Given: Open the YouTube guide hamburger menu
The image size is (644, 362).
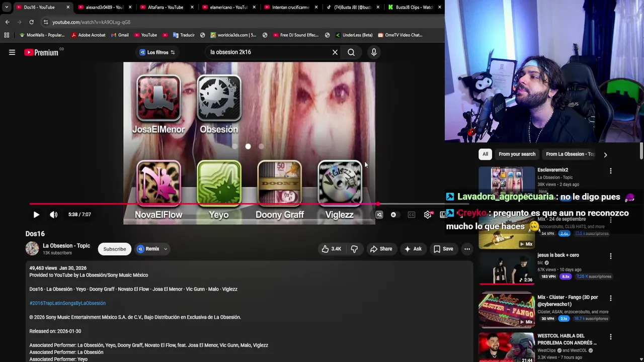Looking at the screenshot, I should (12, 52).
